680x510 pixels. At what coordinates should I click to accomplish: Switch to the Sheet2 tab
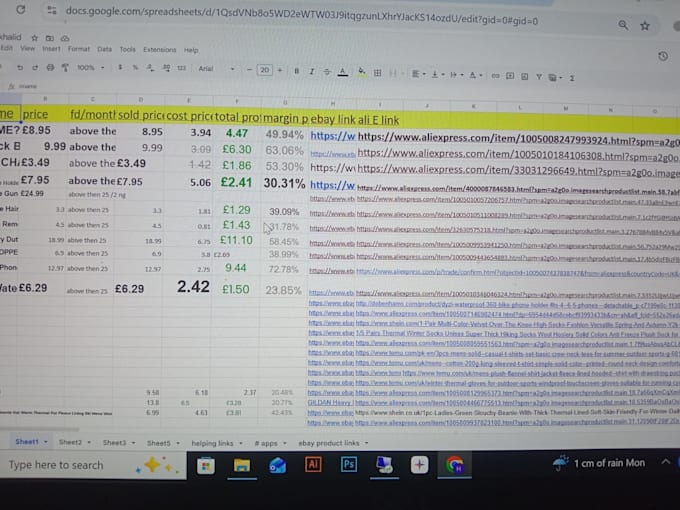tap(70, 442)
